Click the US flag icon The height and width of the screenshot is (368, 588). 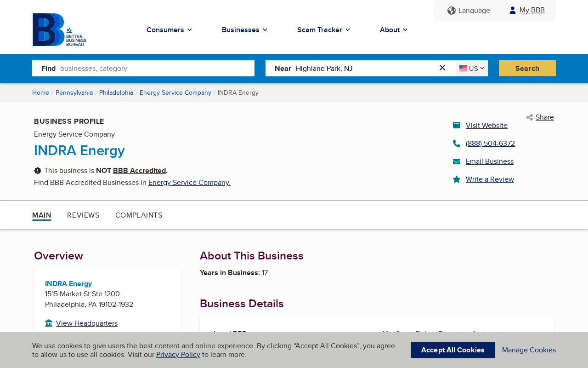463,69
